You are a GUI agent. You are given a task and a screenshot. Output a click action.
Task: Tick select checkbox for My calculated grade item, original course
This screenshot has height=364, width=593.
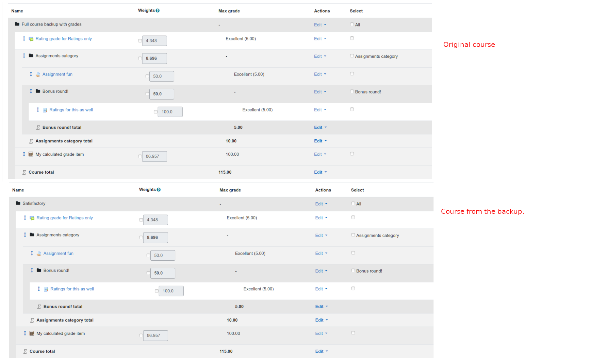point(352,154)
